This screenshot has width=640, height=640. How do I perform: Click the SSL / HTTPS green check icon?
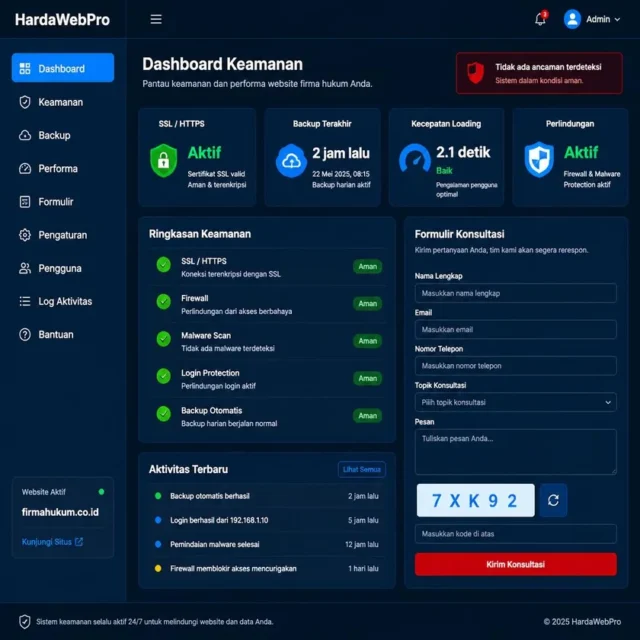164,265
